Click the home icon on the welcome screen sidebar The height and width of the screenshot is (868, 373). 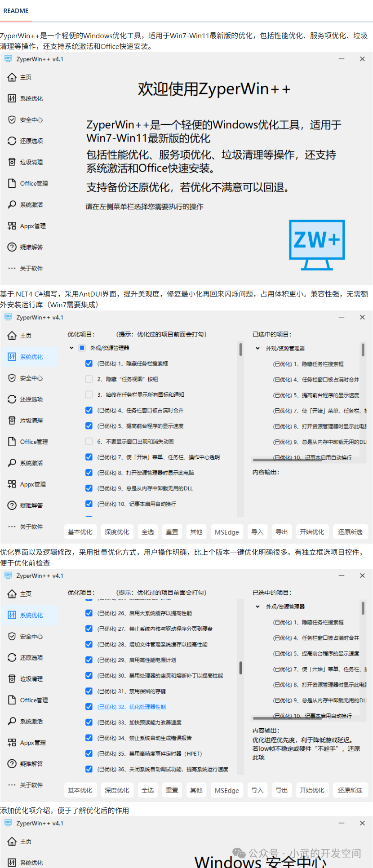pyautogui.click(x=12, y=77)
